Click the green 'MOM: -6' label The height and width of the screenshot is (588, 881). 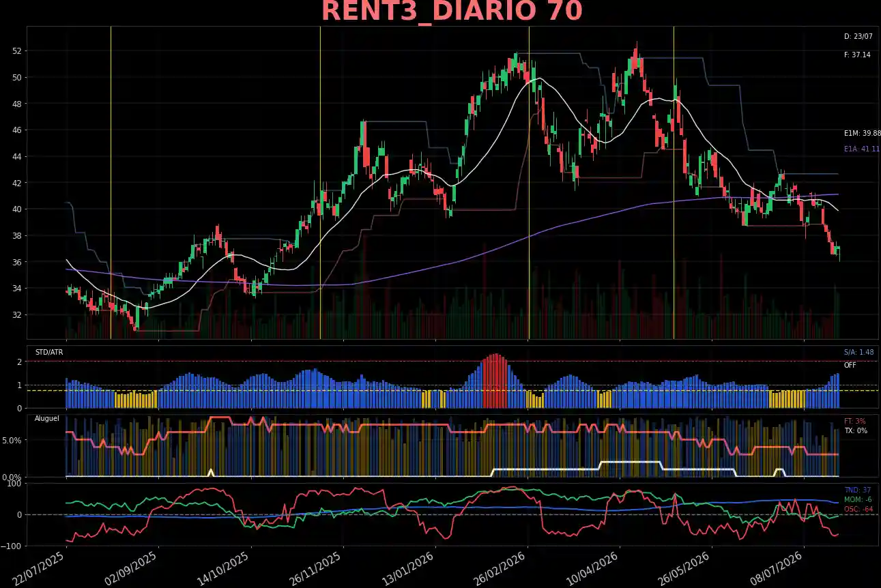[858, 500]
